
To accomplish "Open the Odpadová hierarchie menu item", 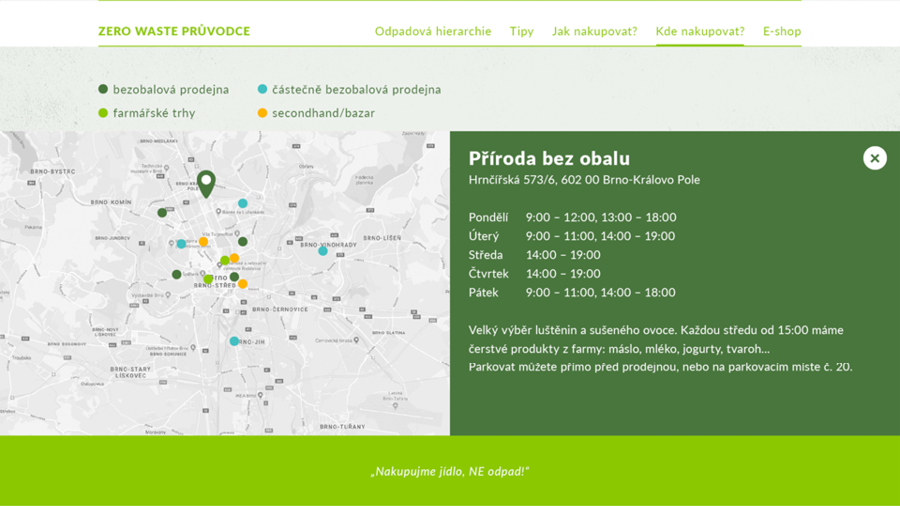I will [x=432, y=31].
